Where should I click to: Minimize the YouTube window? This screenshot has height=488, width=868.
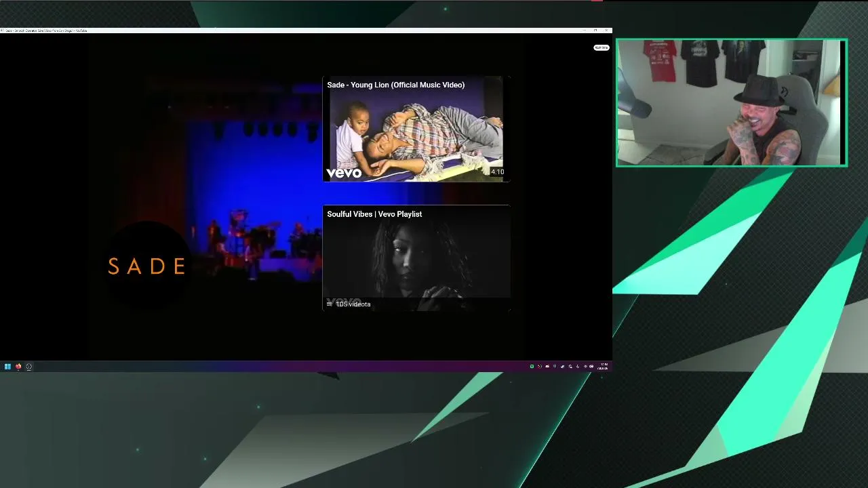[585, 30]
